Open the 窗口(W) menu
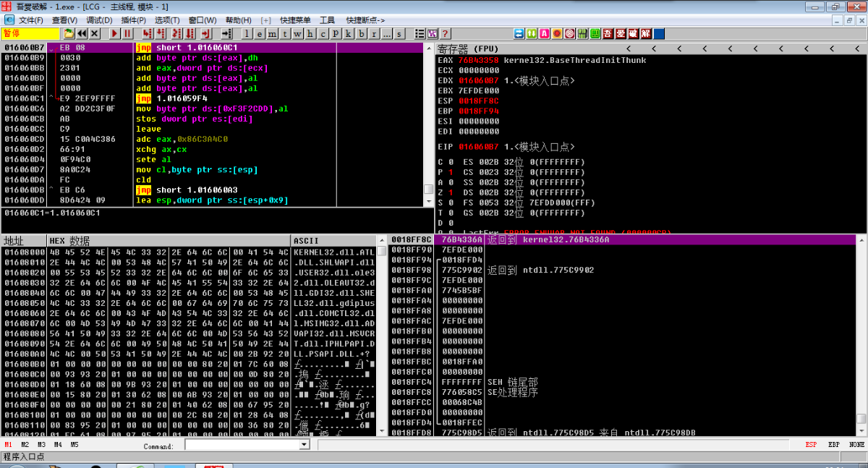The image size is (868, 468). point(203,20)
